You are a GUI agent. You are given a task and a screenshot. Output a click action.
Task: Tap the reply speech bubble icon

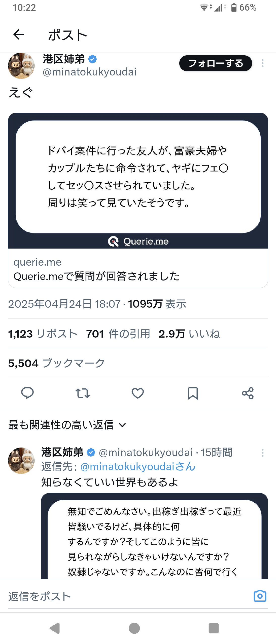coord(27,393)
